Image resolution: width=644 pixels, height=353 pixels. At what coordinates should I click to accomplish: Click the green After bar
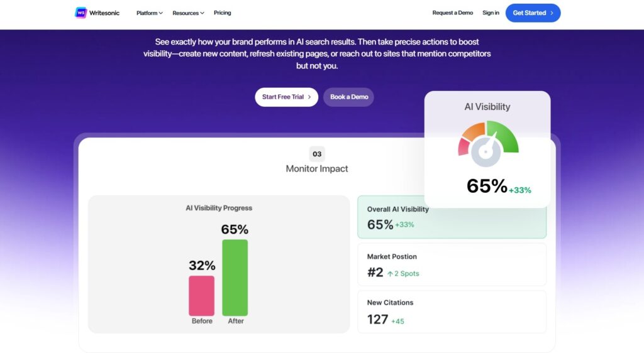[x=235, y=277]
